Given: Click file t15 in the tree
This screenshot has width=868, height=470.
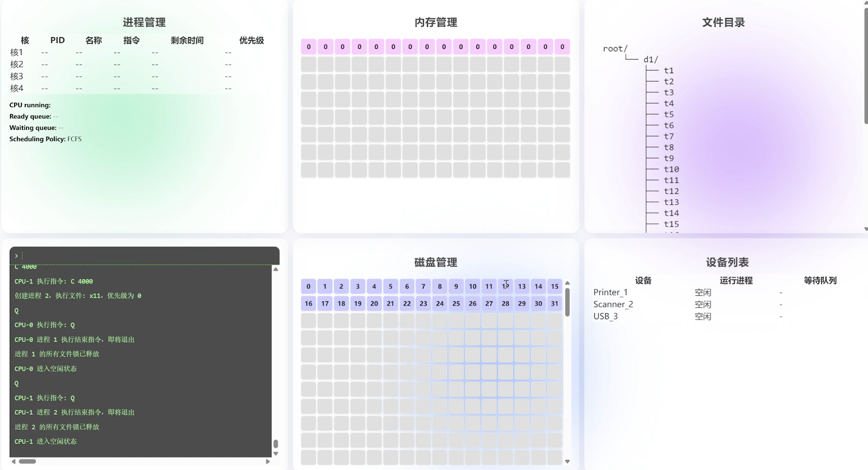Looking at the screenshot, I should 671,224.
